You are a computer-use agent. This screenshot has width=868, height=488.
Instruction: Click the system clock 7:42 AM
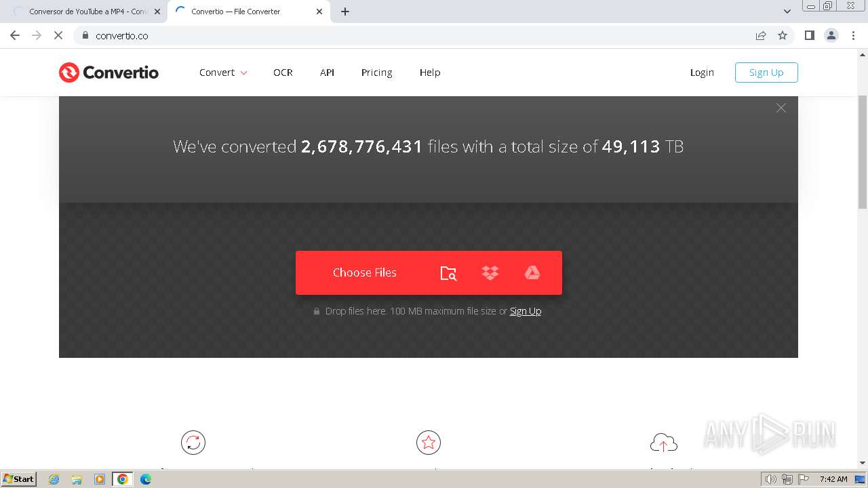coord(833,479)
